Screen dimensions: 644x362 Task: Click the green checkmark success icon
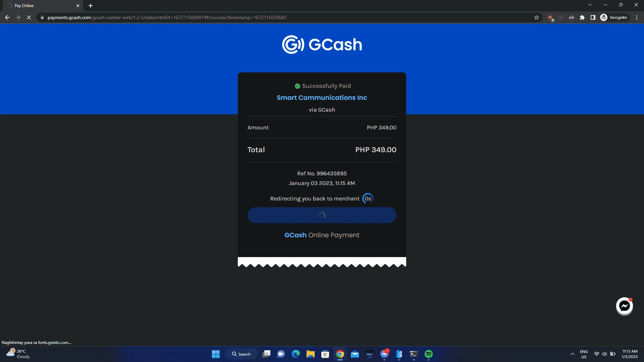(297, 86)
